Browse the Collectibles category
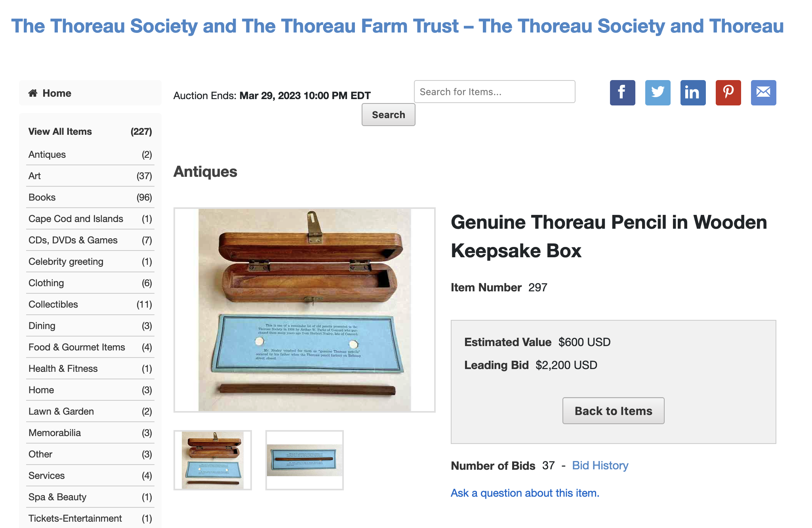The width and height of the screenshot is (812, 528). tap(53, 304)
